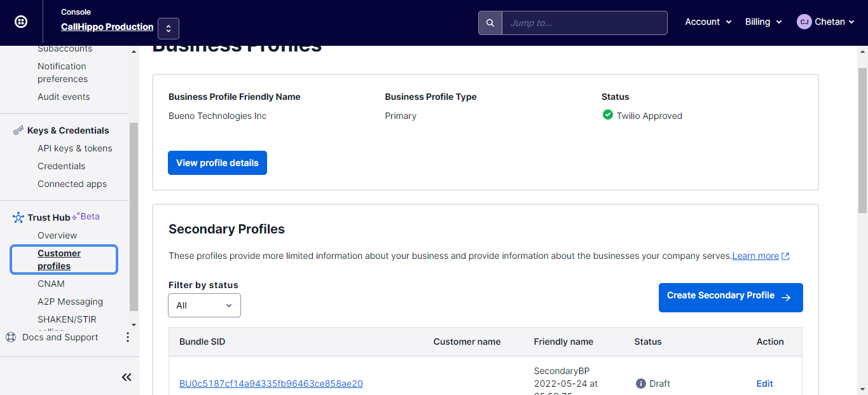Open Notification preferences

(x=62, y=73)
